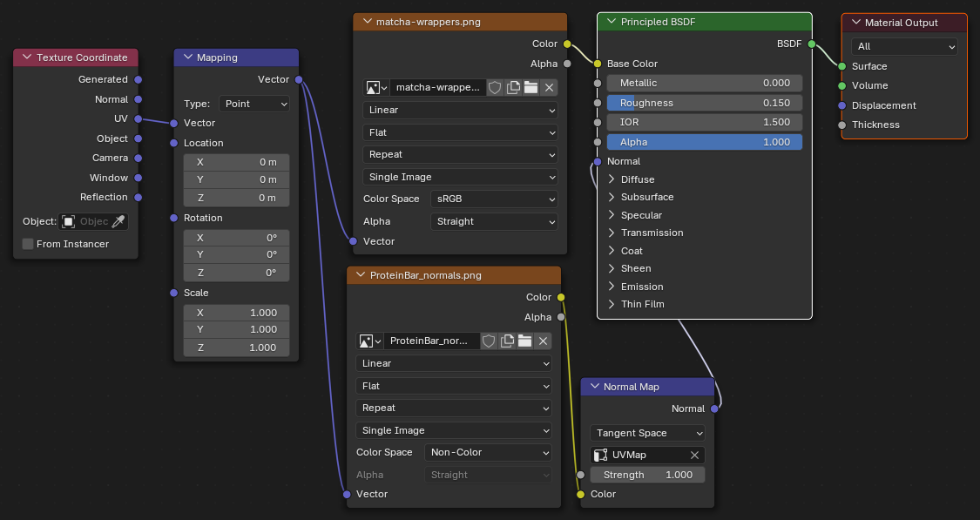The width and height of the screenshot is (980, 520).
Task: Expand the Thin Film panel
Action: [612, 304]
